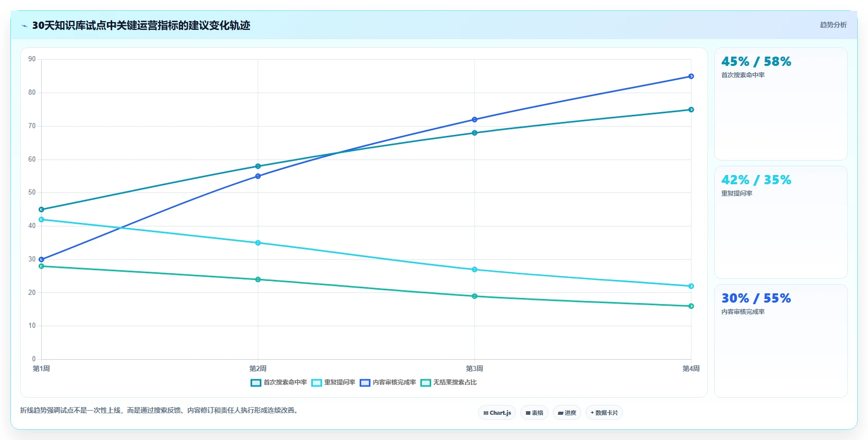
Task: Select the 数据卡片 tag
Action: tap(604, 413)
